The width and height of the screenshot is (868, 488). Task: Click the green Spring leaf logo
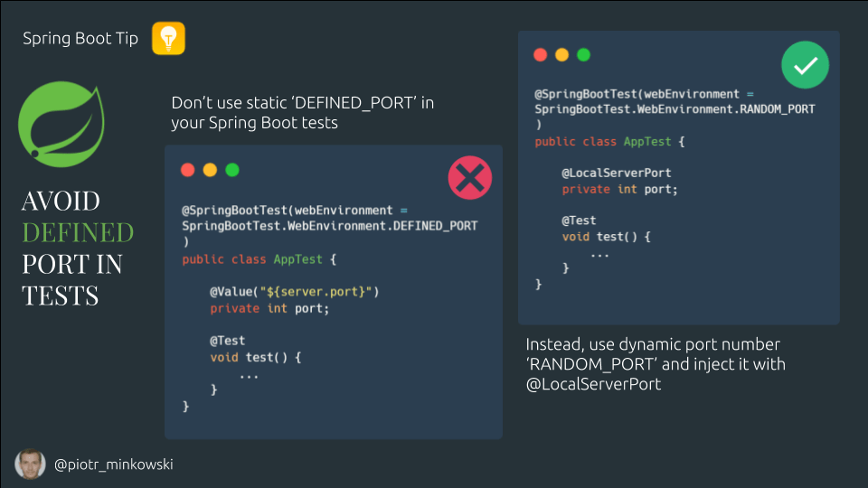61,124
